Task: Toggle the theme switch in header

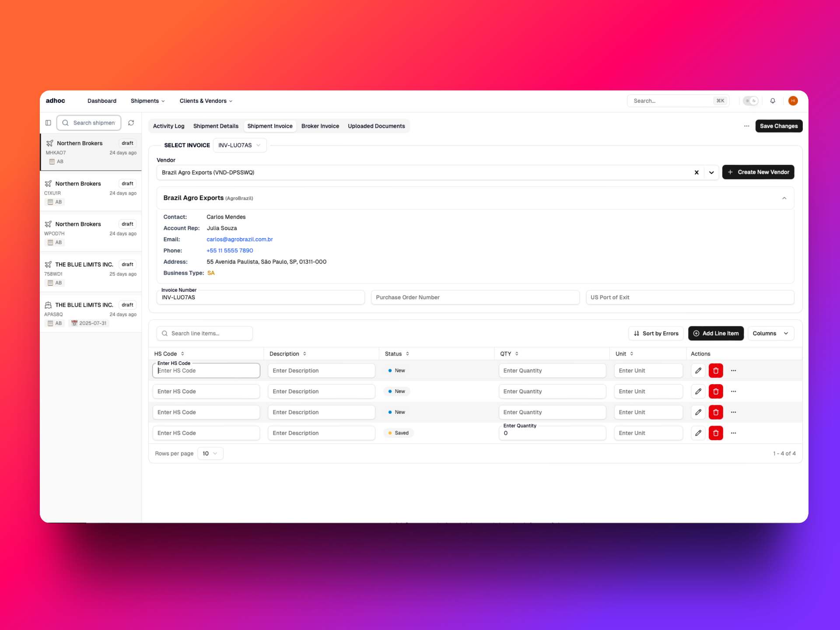Action: click(x=750, y=101)
